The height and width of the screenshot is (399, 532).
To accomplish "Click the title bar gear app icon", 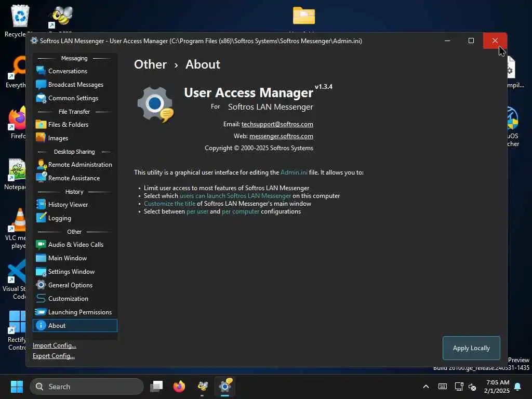I will [x=34, y=41].
